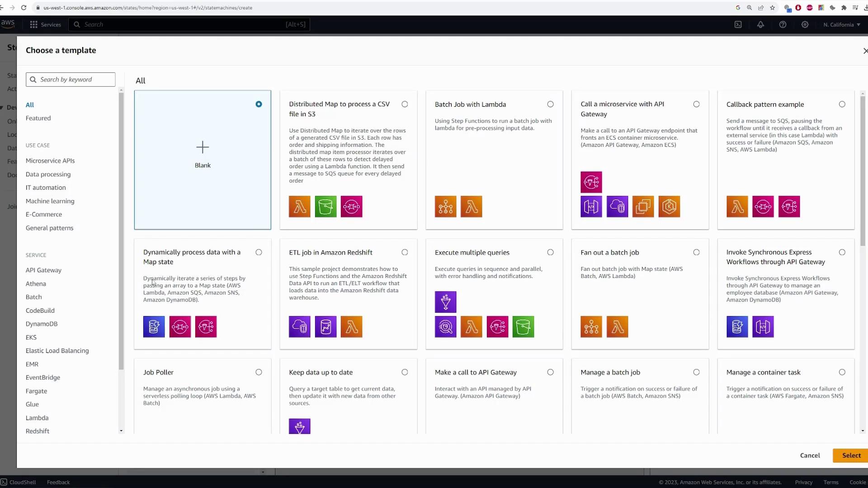Image resolution: width=868 pixels, height=488 pixels.
Task: Click the DynamoDB icon in Dynamically process data card
Action: click(x=154, y=327)
